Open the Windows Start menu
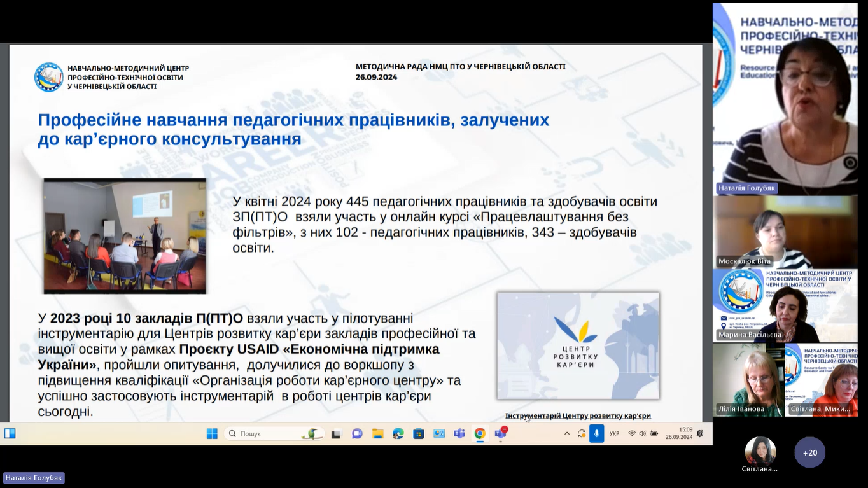The height and width of the screenshot is (488, 868). 212,434
